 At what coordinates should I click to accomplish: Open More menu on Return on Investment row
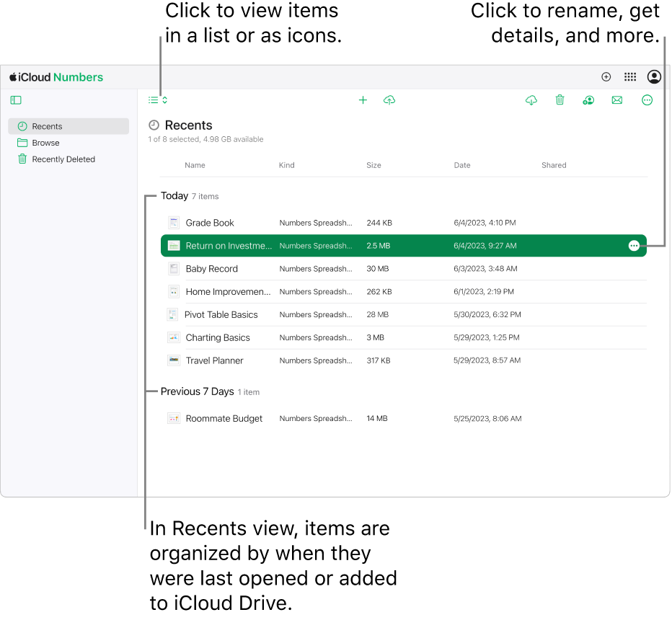[634, 246]
